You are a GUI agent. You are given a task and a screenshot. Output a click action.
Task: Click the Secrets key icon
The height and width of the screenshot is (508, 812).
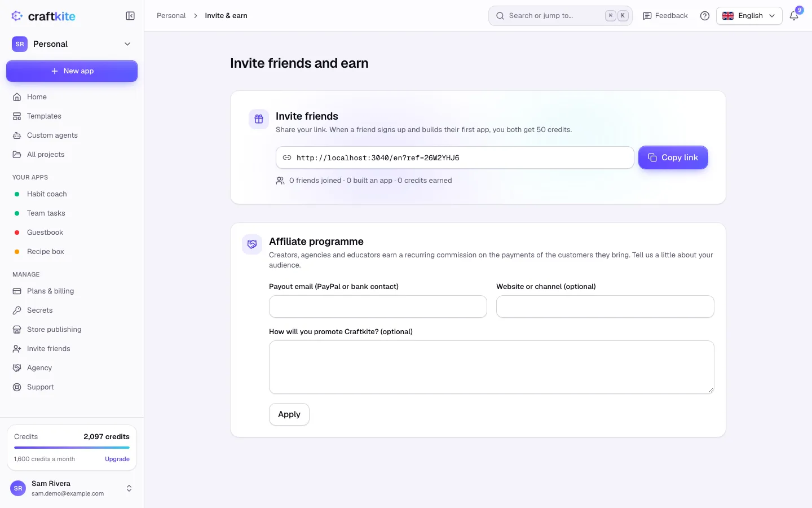[x=17, y=310]
